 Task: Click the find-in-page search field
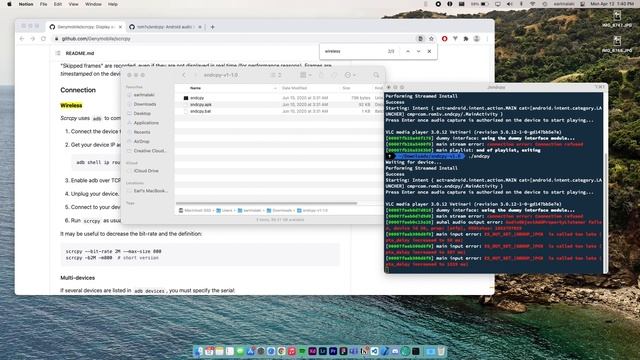pos(353,51)
